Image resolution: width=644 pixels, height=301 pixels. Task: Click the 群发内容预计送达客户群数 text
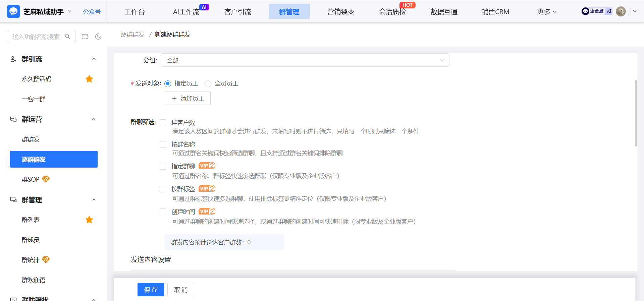(211, 242)
